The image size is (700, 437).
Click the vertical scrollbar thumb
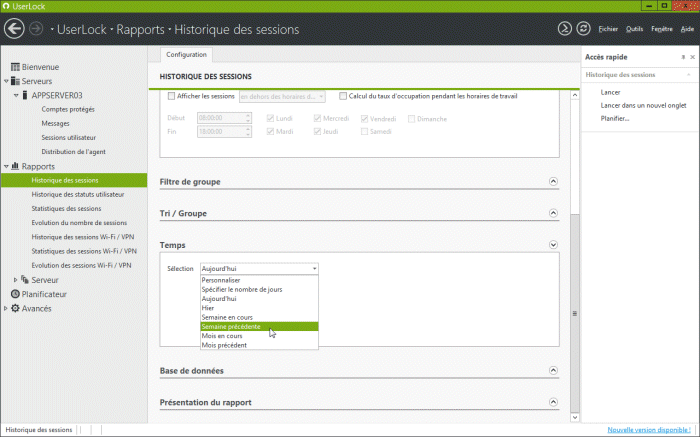[575, 313]
